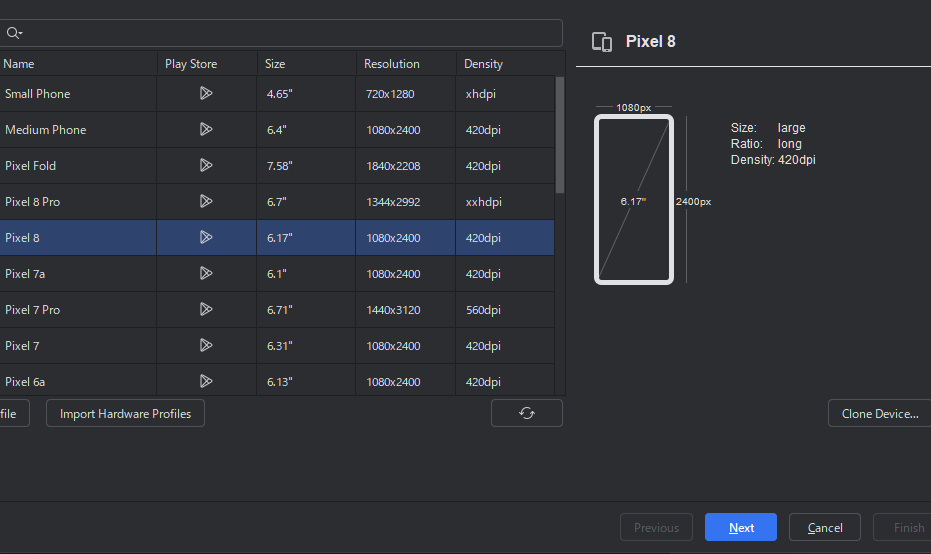Click Play Store icon in Pixel Fold row
Screen dimensions: 931x554
(206, 165)
